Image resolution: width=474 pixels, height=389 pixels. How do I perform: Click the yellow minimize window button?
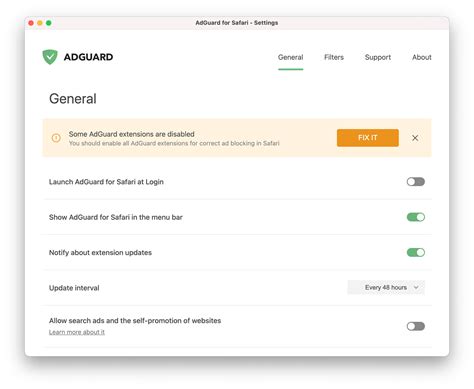40,23
